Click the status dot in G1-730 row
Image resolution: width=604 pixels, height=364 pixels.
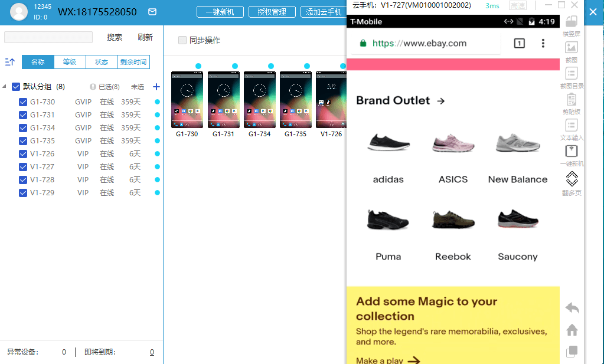[x=157, y=102]
